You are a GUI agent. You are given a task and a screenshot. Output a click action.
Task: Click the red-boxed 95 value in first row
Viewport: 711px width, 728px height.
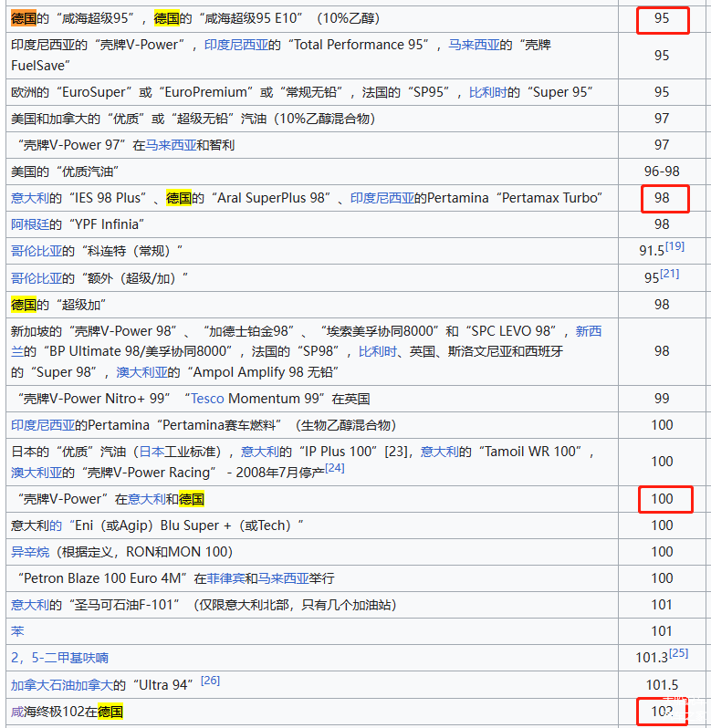662,18
